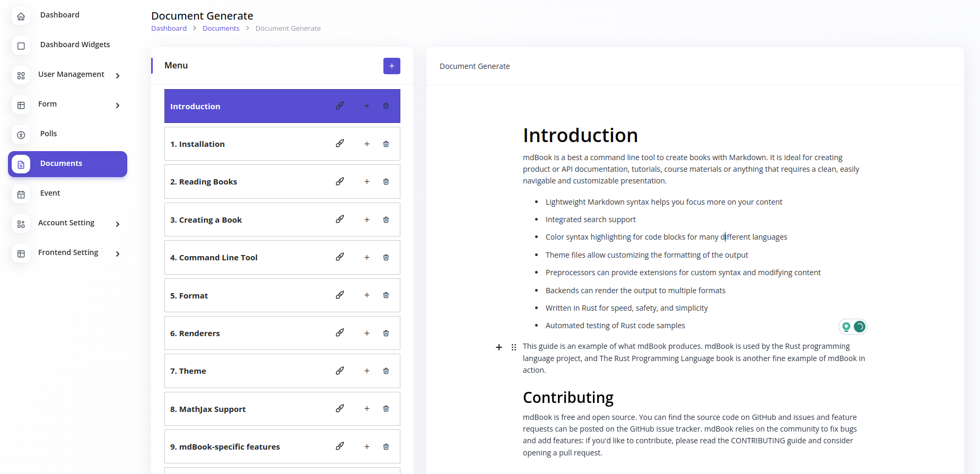Delete the Installation menu item
980x474 pixels.
point(386,144)
